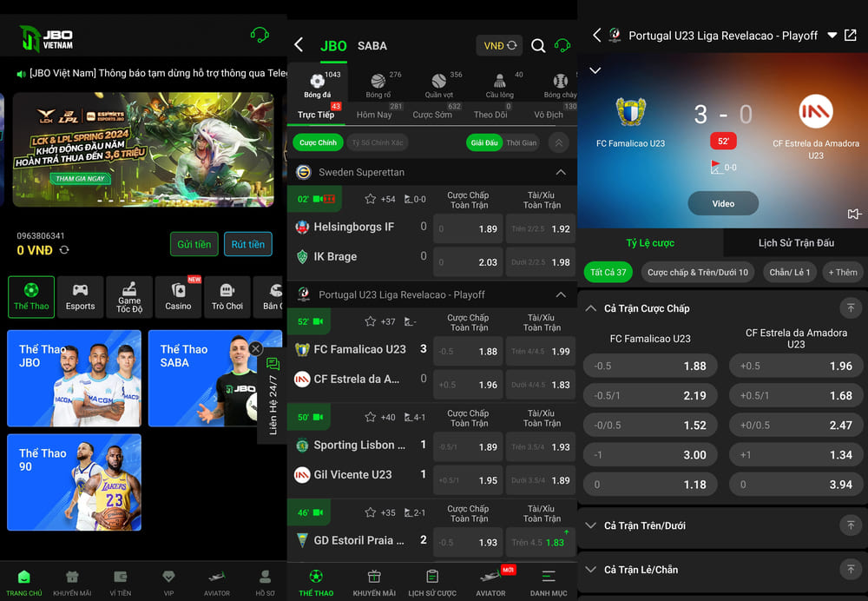The image size is (868, 601).
Task: Expand Cả Trận Trên/Dưới section
Action: (590, 525)
